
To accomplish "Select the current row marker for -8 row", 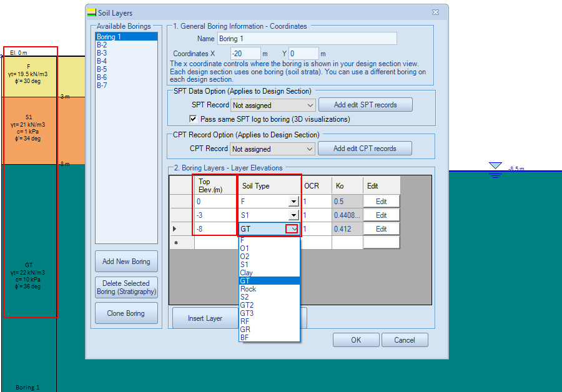I will (x=182, y=229).
